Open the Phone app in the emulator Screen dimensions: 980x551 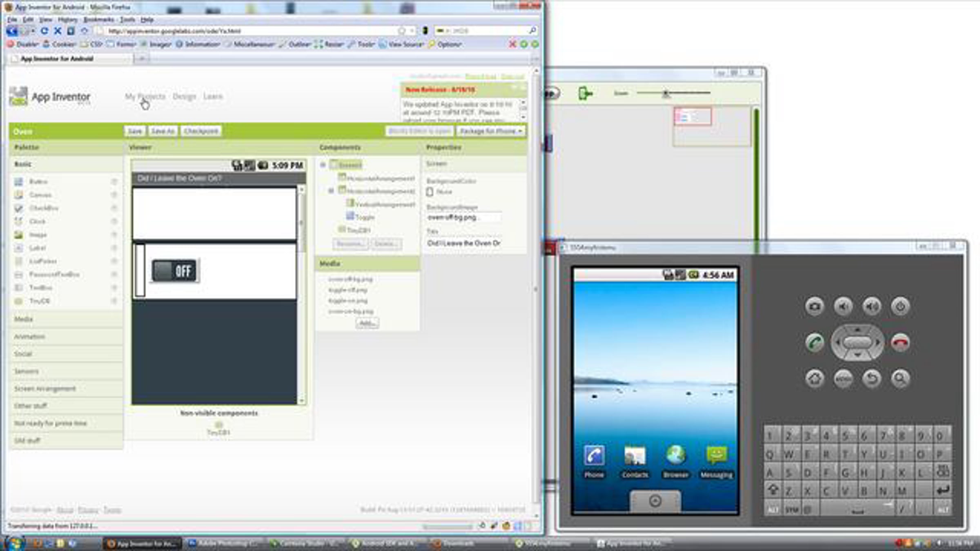coord(594,461)
